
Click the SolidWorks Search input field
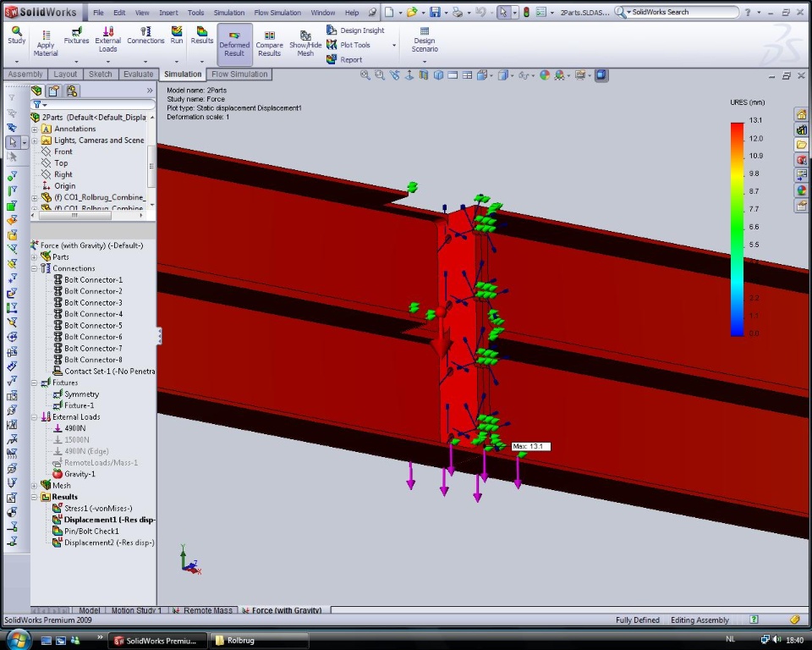[x=682, y=13]
